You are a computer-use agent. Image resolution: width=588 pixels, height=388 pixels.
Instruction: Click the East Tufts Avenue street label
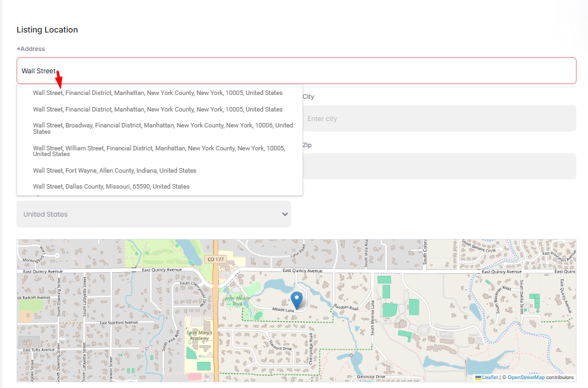pos(38,350)
